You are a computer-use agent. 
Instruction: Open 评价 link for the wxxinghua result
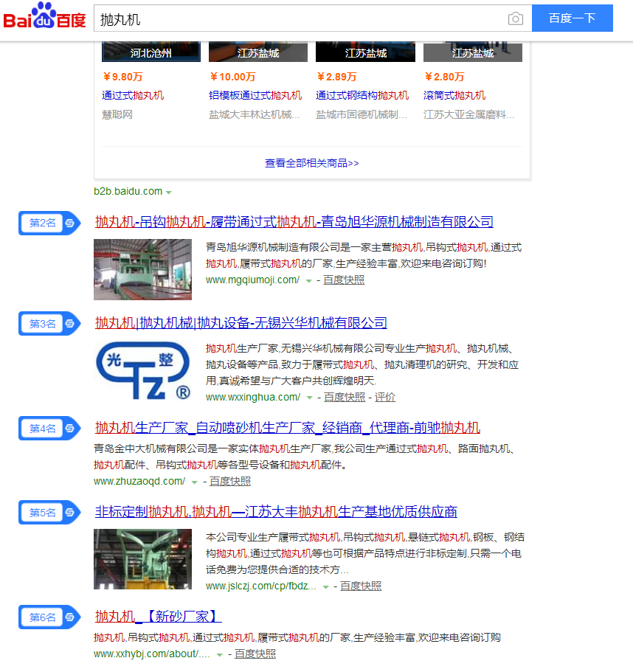click(x=385, y=398)
